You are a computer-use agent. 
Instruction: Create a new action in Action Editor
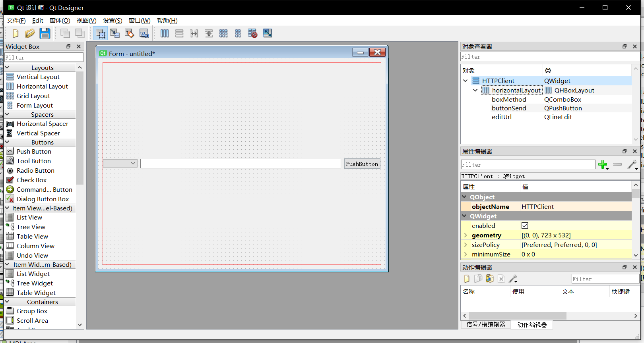467,279
